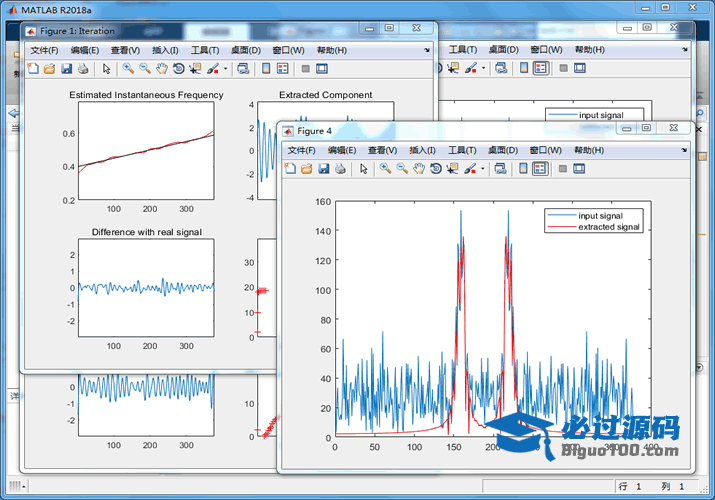The width and height of the screenshot is (715, 500).
Task: Show Plot Tools in Figure 4 toolbar
Action: (x=579, y=169)
